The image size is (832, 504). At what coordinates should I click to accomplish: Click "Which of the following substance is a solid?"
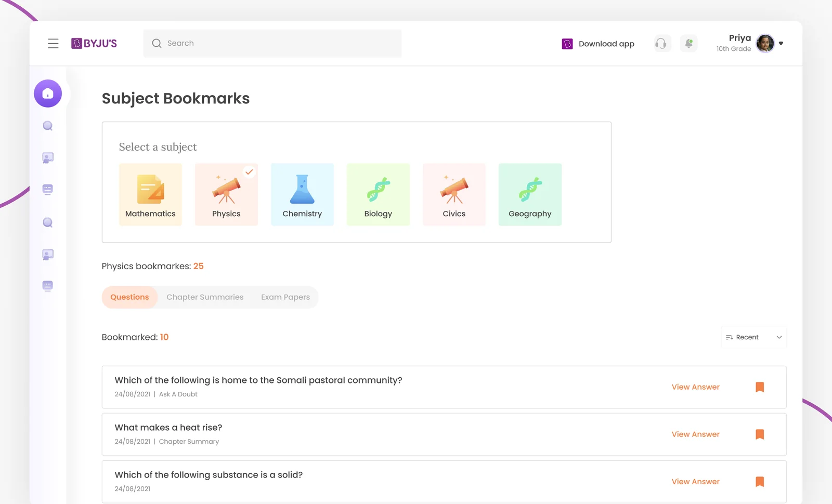[x=209, y=475]
